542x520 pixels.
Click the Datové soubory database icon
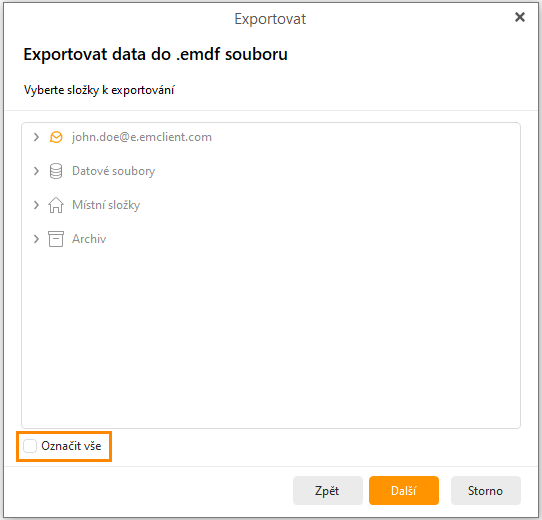(56, 171)
